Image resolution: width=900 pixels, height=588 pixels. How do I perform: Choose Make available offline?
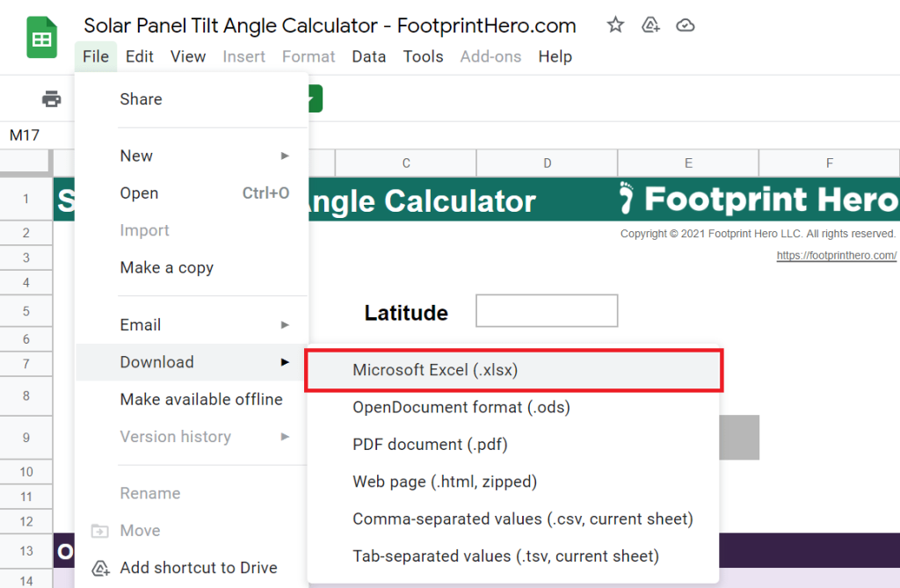192,399
